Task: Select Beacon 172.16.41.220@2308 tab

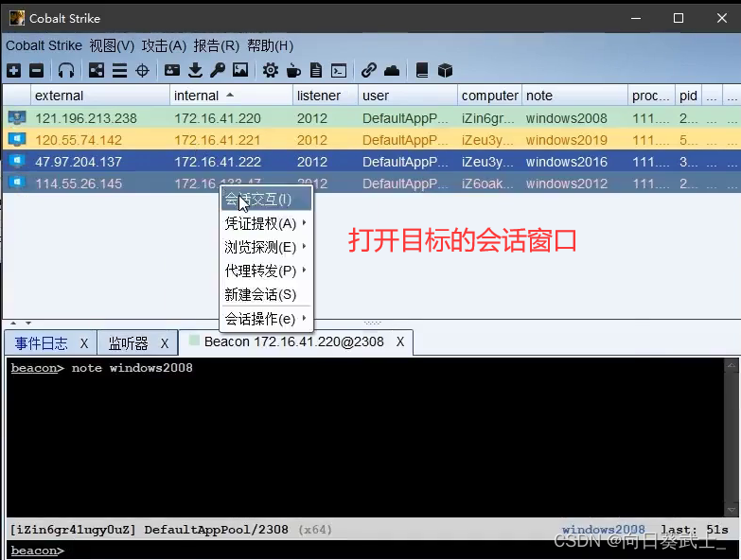Action: pos(294,341)
